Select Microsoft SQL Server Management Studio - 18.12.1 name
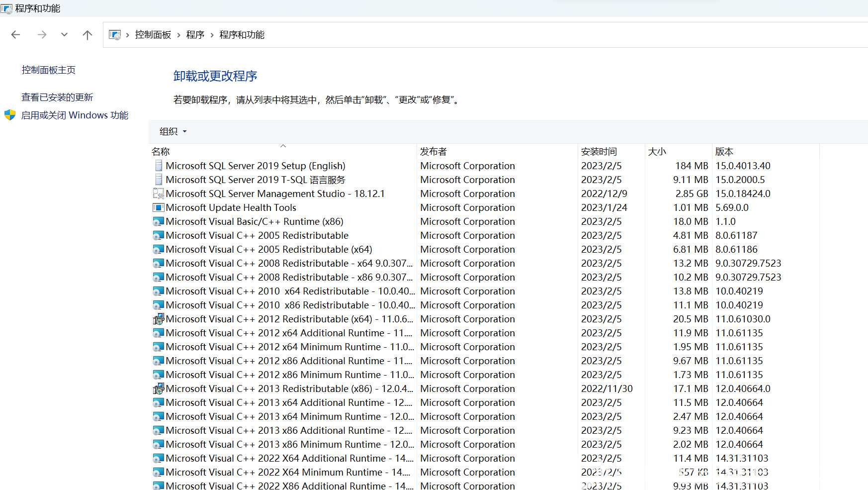 [275, 194]
